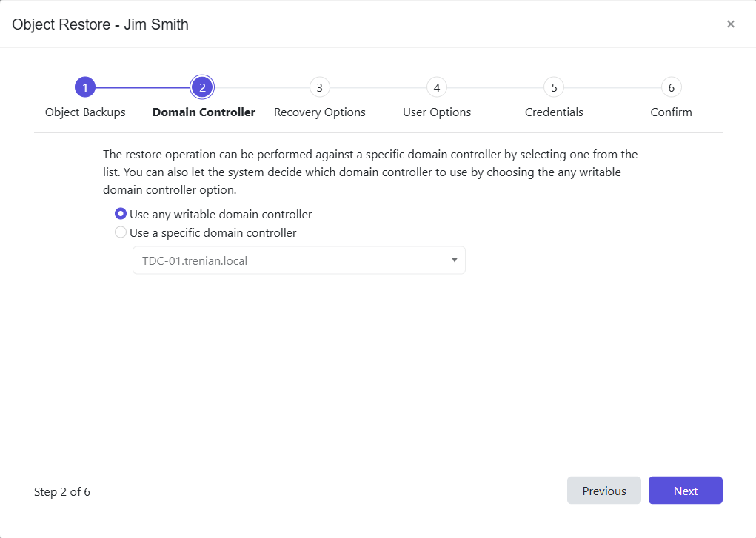Screen dimensions: 756x538
Task: Click the step 3 numbered circle
Action: point(319,87)
